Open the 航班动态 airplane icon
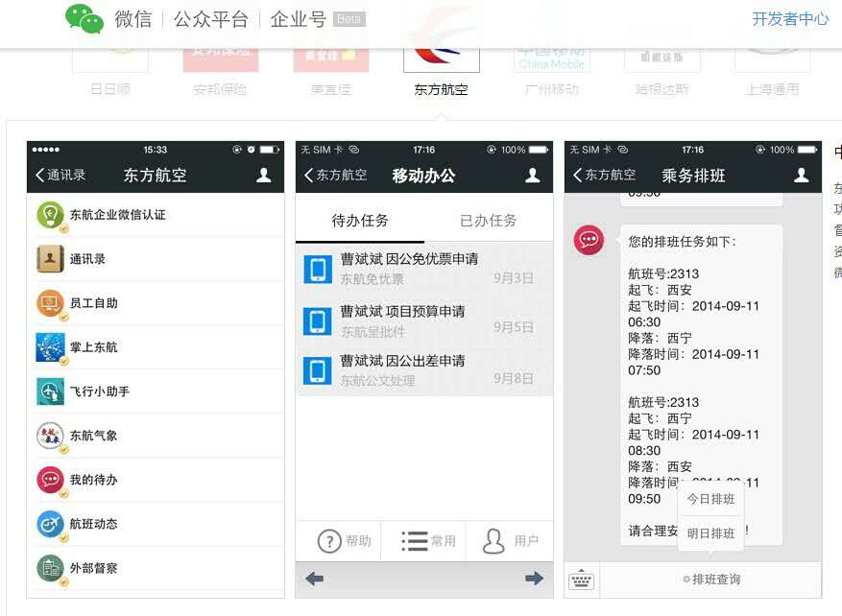Viewport: 842px width, 616px height. tap(50, 524)
